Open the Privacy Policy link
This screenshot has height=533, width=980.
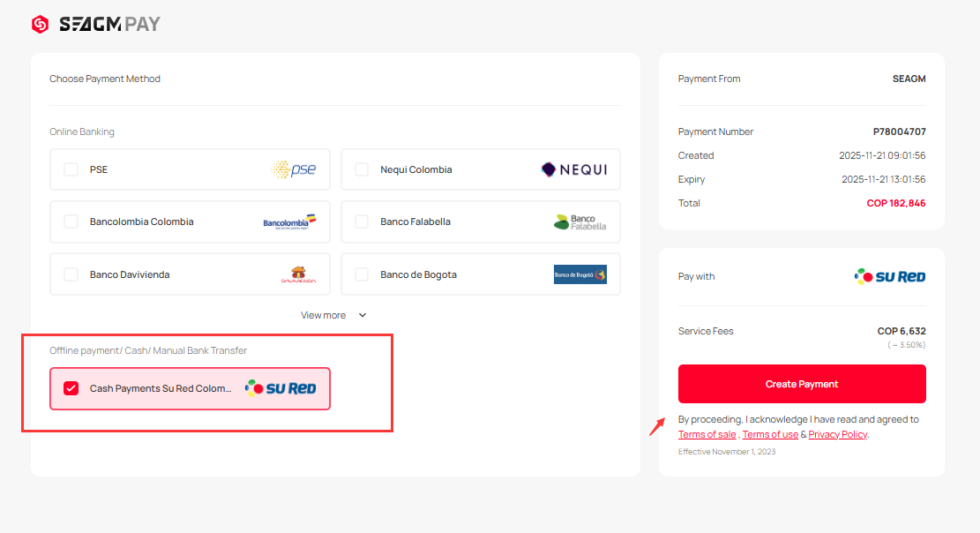coord(837,434)
